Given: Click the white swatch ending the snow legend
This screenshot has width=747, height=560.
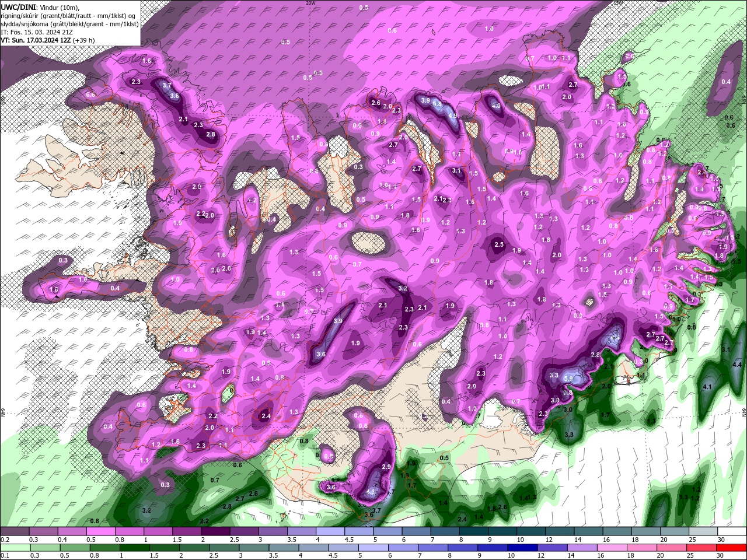Looking at the screenshot, I should point(731,531).
